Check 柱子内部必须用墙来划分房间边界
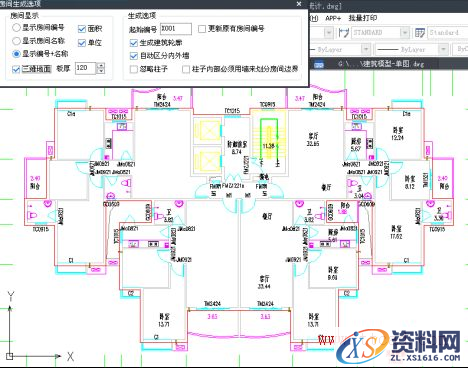 pyautogui.click(x=186, y=69)
